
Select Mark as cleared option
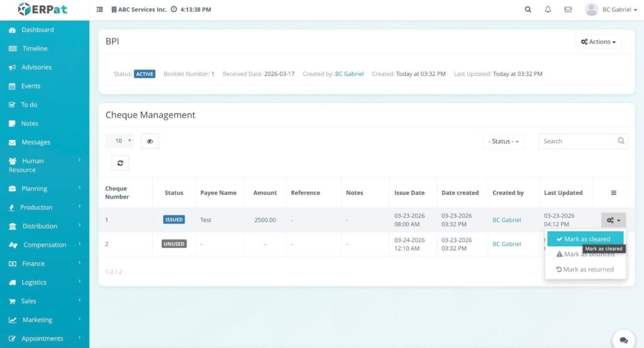tap(585, 239)
